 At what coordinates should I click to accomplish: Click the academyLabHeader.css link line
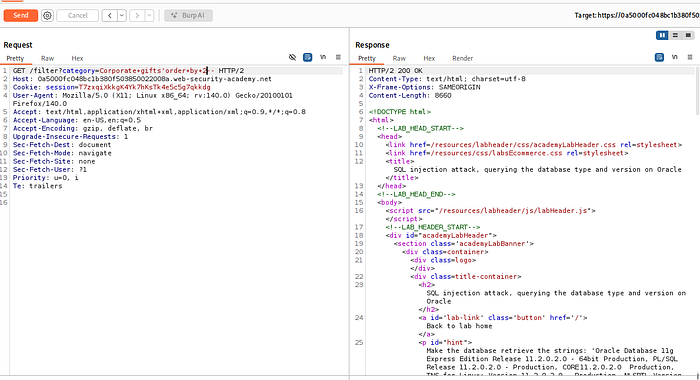click(x=534, y=145)
